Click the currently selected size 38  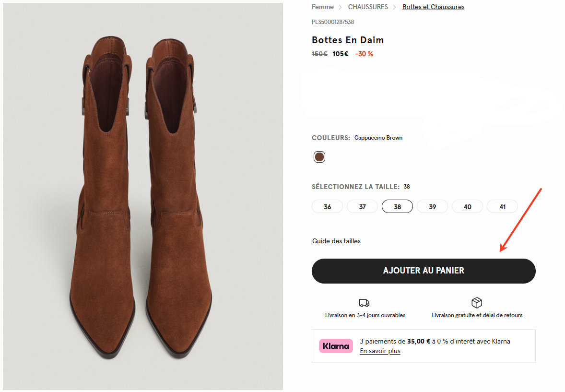pos(397,206)
